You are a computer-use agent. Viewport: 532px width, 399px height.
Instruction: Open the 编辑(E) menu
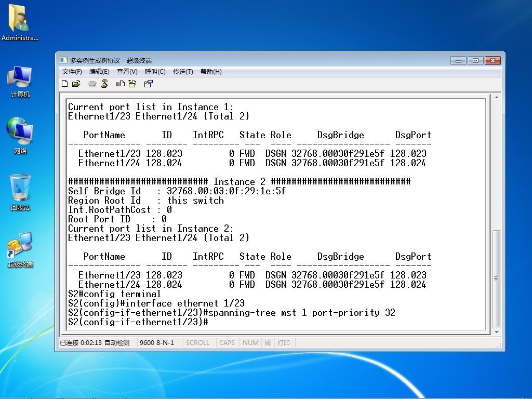[x=99, y=72]
